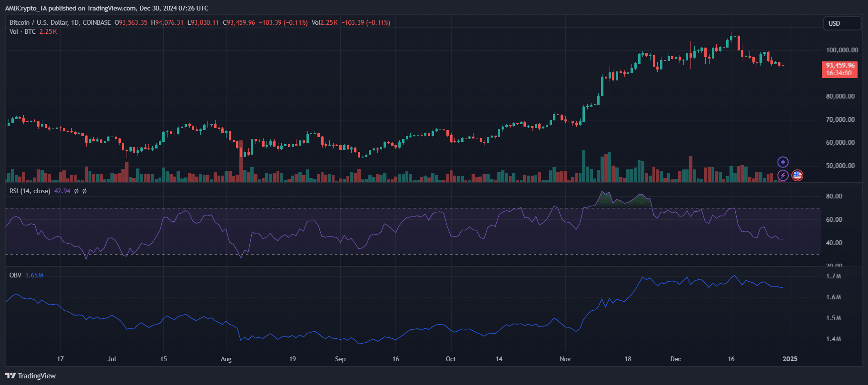Click the 2025 label on time axis
Viewport: 868px width, 385px height.
click(x=790, y=359)
